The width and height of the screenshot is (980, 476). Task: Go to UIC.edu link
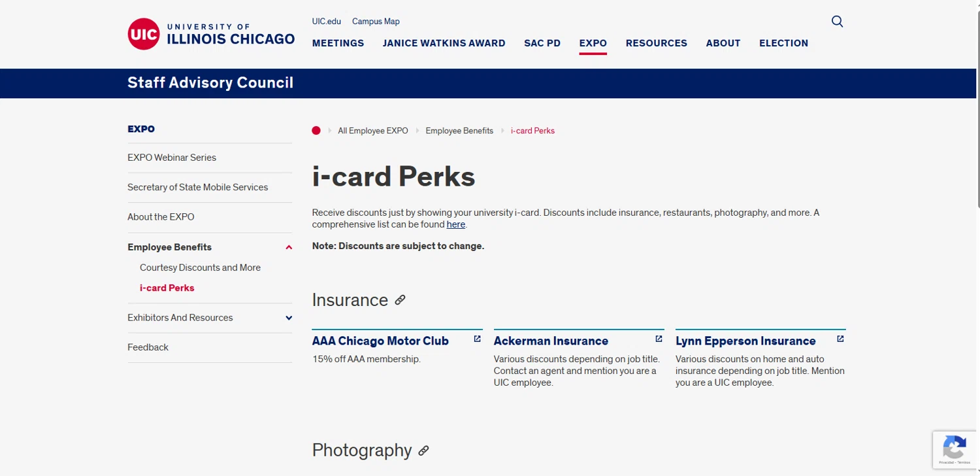click(x=327, y=22)
